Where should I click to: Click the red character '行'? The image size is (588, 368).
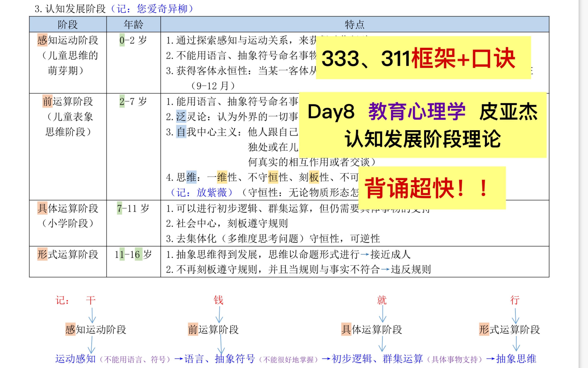(x=515, y=300)
